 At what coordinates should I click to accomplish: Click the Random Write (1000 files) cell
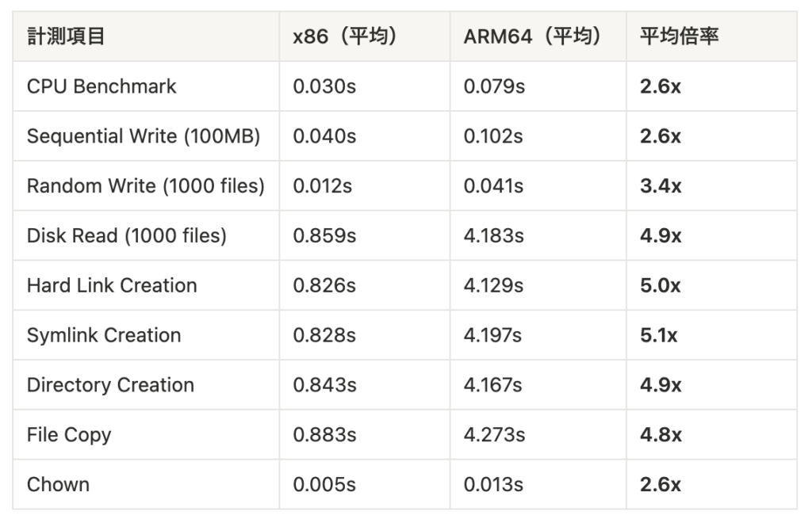tap(146, 186)
